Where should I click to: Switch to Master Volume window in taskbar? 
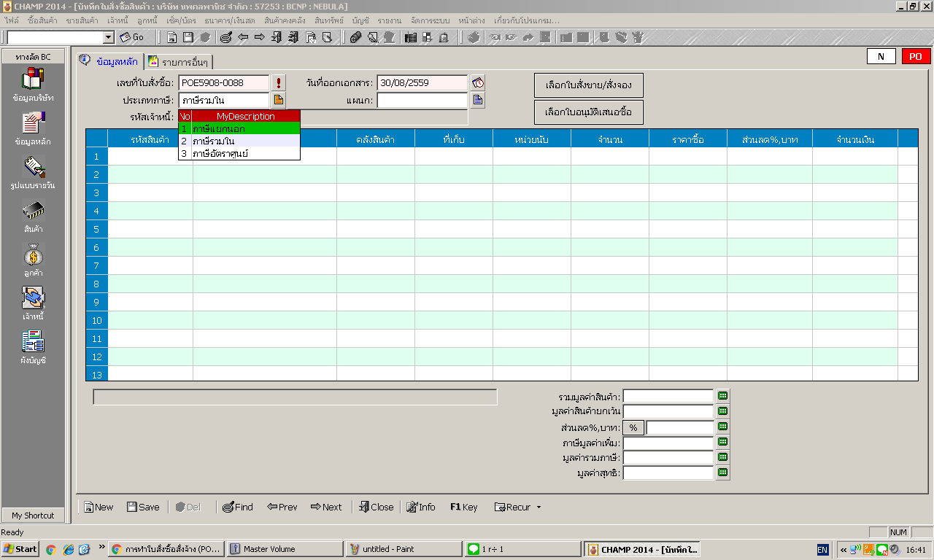pos(285,549)
